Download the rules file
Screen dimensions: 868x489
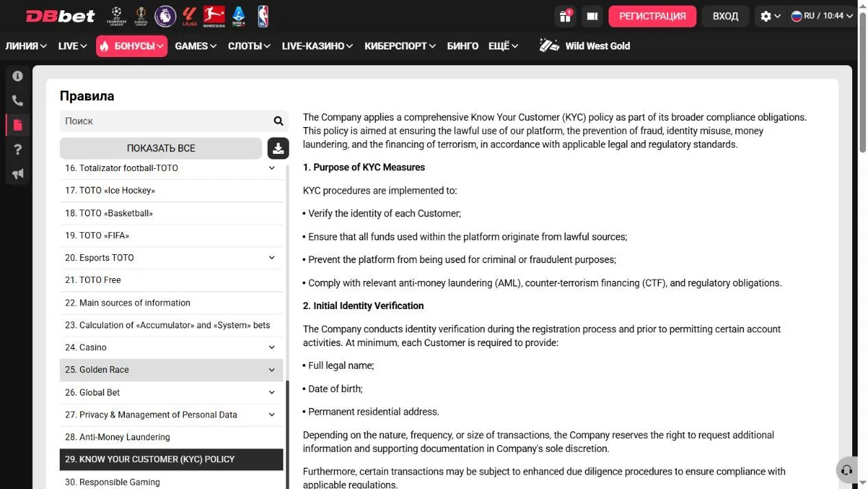pos(278,148)
